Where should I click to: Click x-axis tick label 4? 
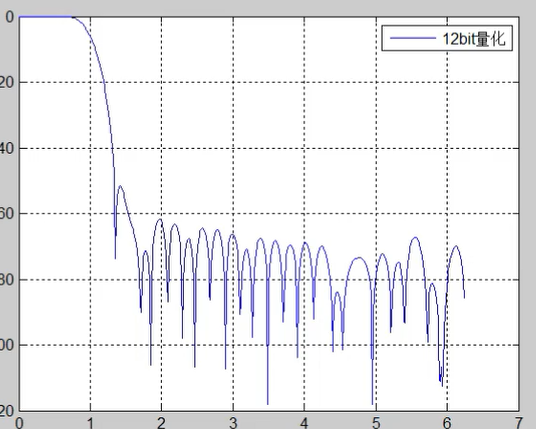pyautogui.click(x=304, y=423)
